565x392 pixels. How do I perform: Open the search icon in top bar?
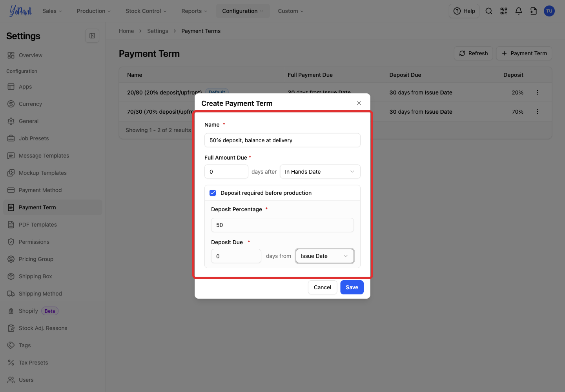(489, 11)
